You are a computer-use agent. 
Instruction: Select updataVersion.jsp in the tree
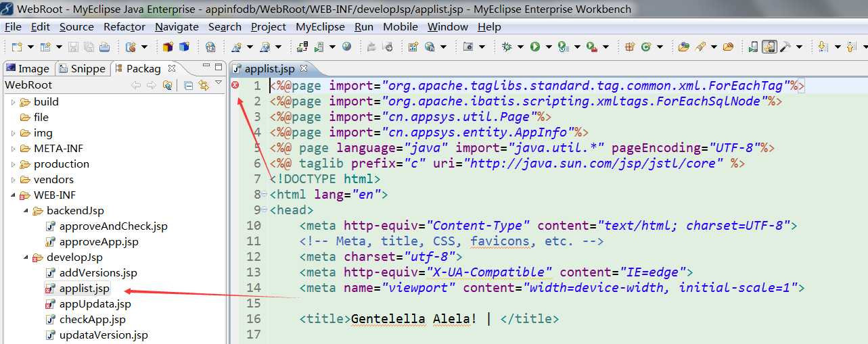(x=104, y=335)
